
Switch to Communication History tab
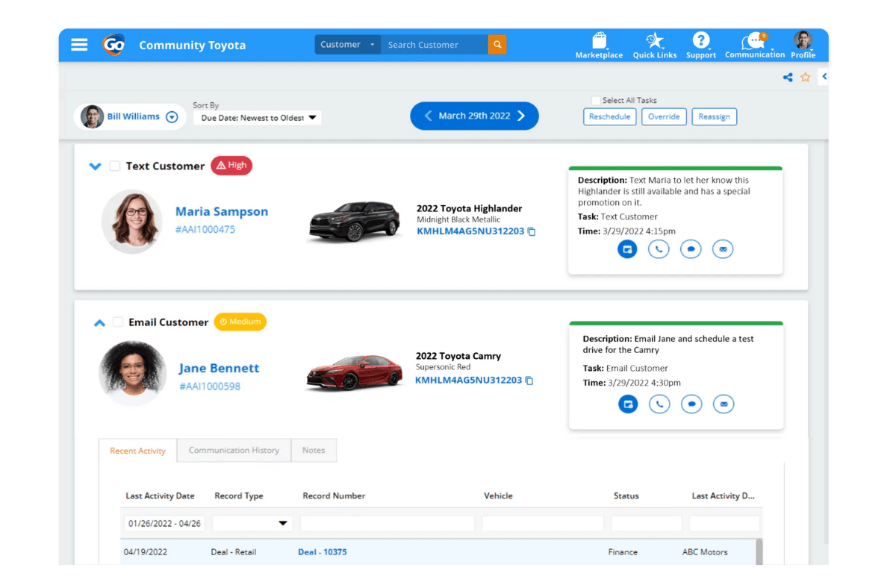[x=234, y=451]
